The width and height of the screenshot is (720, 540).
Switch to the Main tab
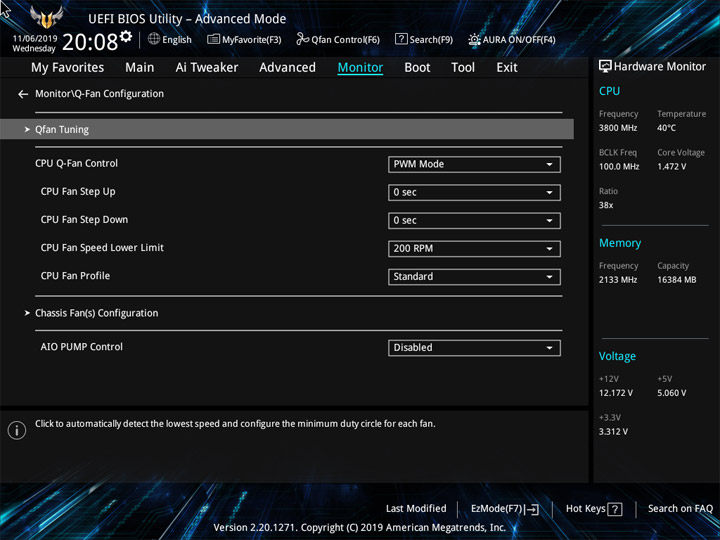[x=140, y=68]
